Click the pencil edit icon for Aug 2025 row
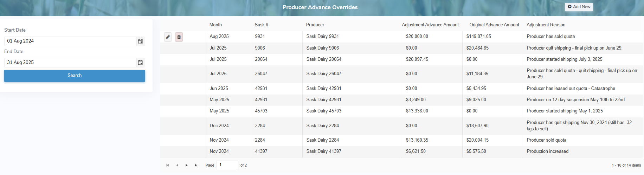 168,37
